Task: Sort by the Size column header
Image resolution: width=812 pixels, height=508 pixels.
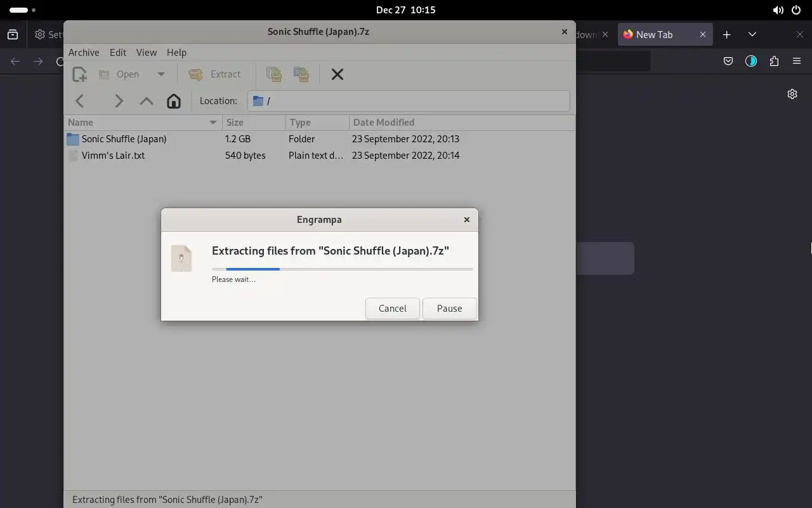Action: [x=253, y=122]
